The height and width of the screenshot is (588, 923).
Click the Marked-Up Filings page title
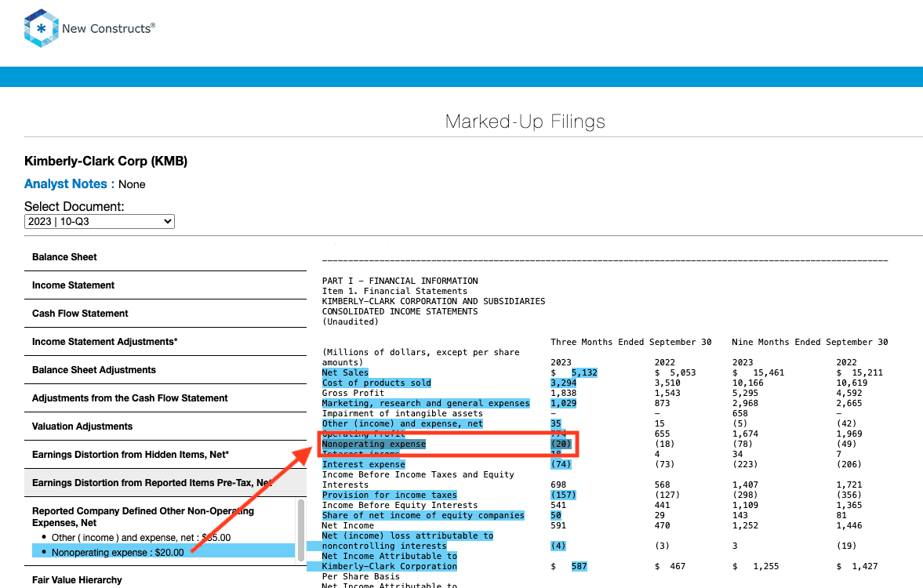[525, 122]
